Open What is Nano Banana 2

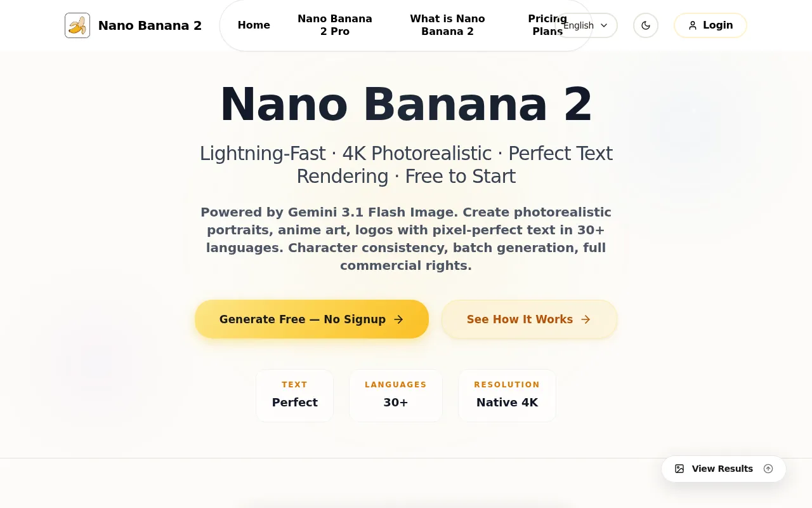point(447,25)
